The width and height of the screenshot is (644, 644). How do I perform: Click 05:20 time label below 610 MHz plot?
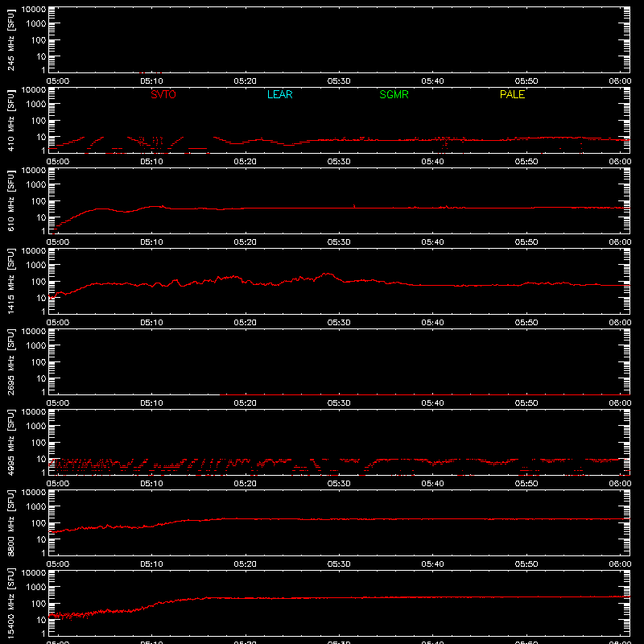pyautogui.click(x=246, y=242)
